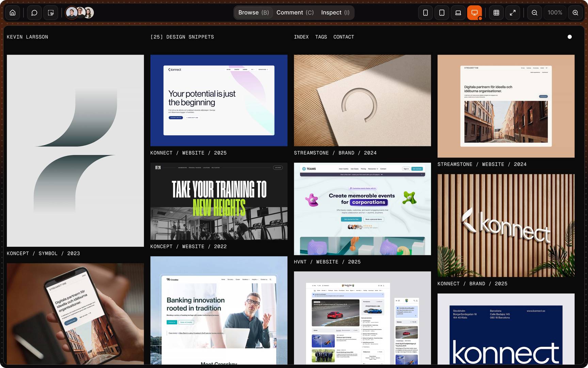Zoom in using the plus magnifier icon
Screen dimensions: 588x368
(575, 13)
